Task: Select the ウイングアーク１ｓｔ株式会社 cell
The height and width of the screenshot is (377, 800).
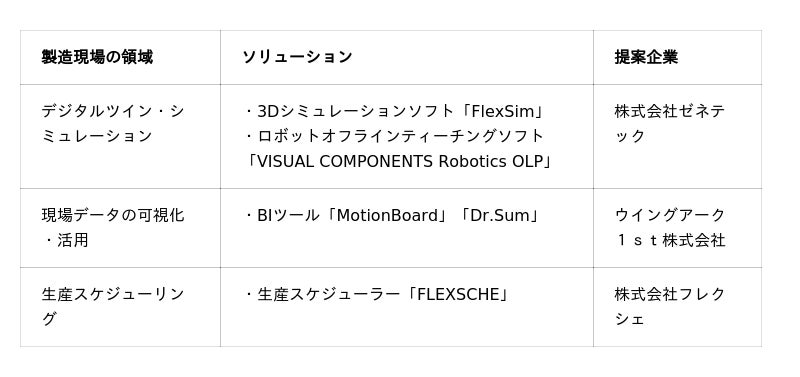Action: [x=677, y=228]
